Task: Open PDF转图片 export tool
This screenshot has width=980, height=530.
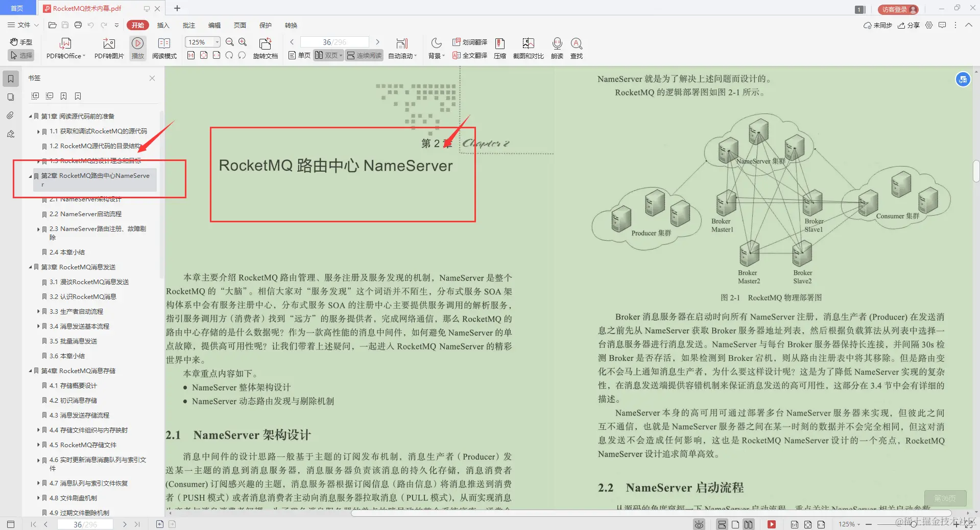Action: pos(108,48)
